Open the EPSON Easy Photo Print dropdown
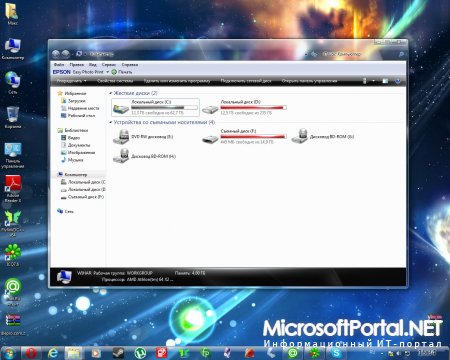 [108, 72]
